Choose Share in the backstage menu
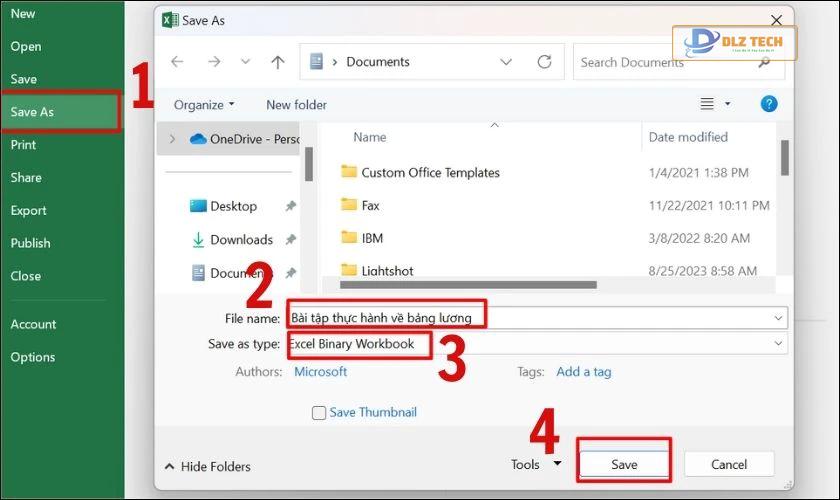 point(26,177)
